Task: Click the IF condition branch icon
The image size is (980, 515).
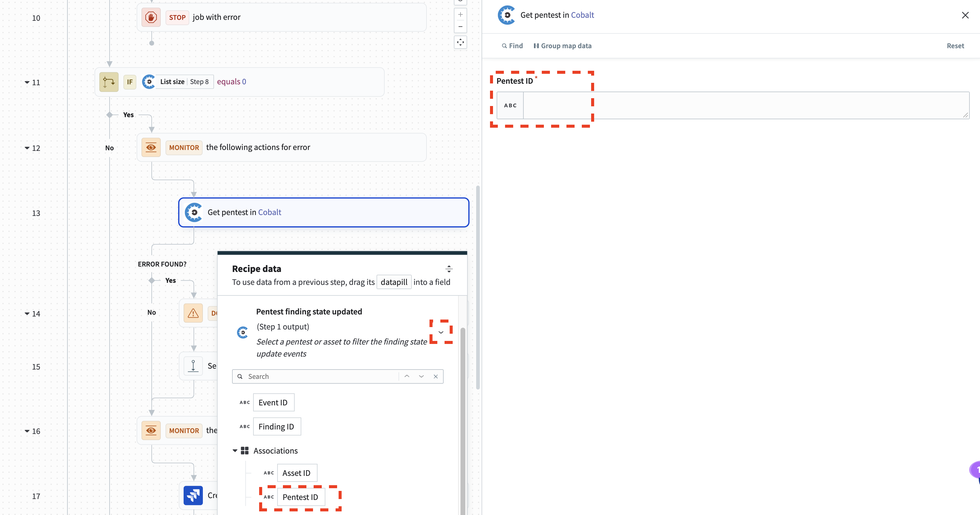Action: 109,82
